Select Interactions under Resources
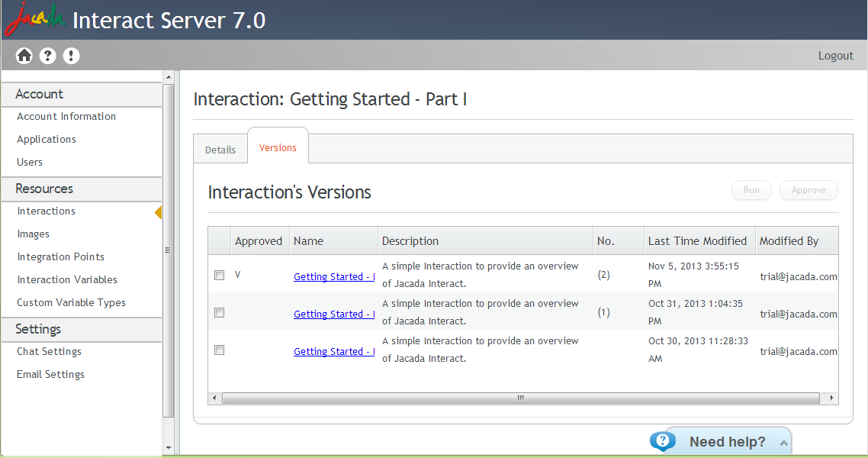The image size is (868, 458). pyautogui.click(x=46, y=211)
